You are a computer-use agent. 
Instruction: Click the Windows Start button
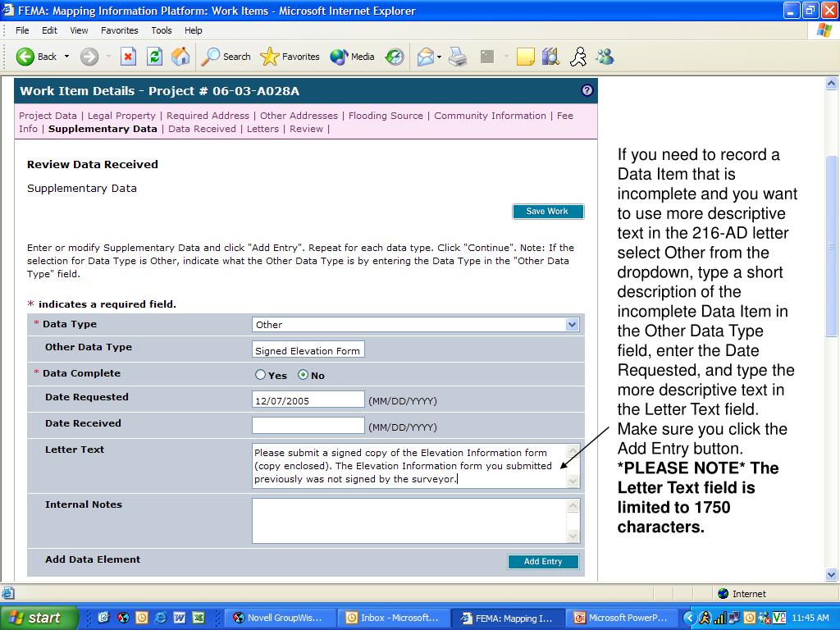click(39, 618)
